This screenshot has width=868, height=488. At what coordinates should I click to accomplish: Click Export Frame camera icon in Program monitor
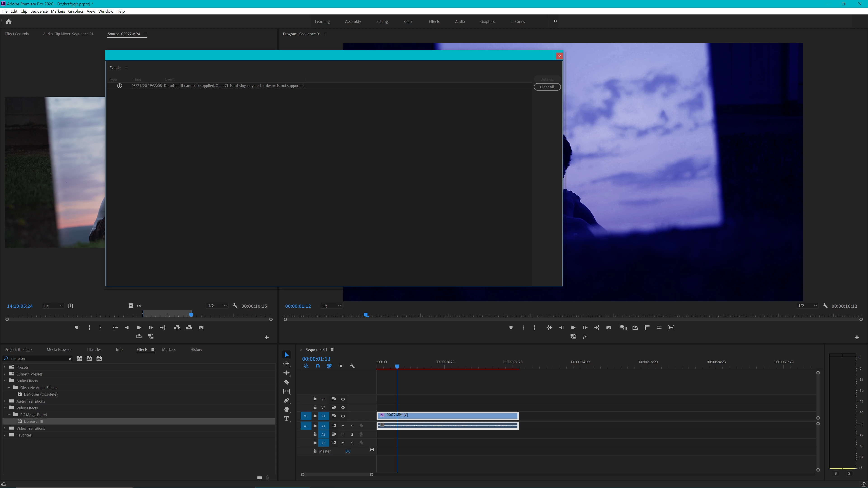[609, 327]
